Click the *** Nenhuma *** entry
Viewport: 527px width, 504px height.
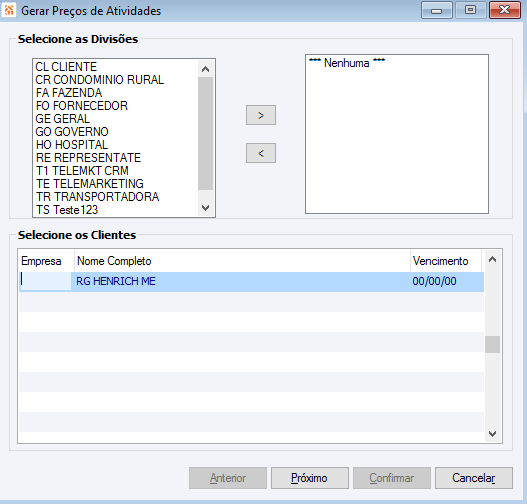coord(347,63)
